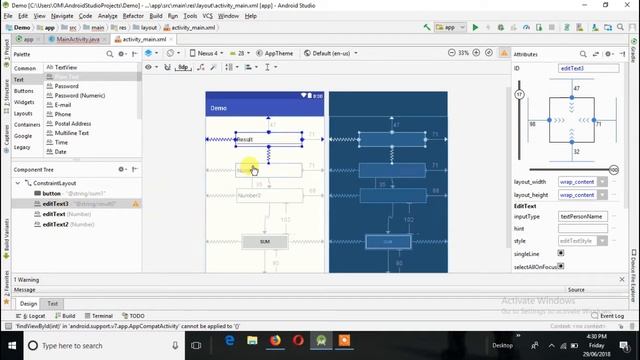Click the Zoom to Fit icon
The width and height of the screenshot is (640, 360).
pyautogui.click(x=489, y=53)
